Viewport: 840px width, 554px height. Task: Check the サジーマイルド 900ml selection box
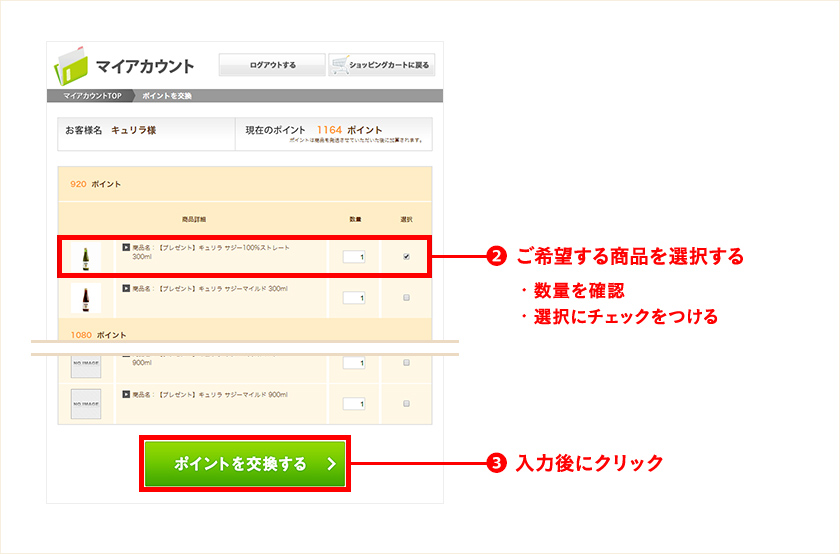click(x=406, y=403)
